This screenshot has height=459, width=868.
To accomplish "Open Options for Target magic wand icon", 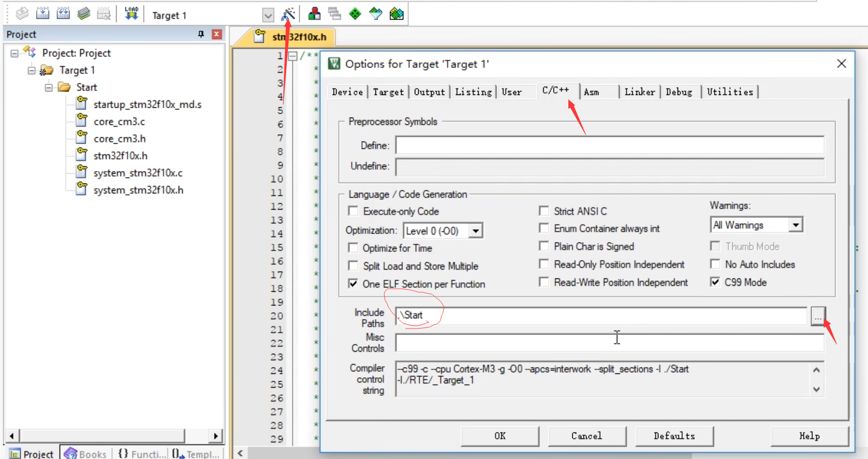I will 288,14.
